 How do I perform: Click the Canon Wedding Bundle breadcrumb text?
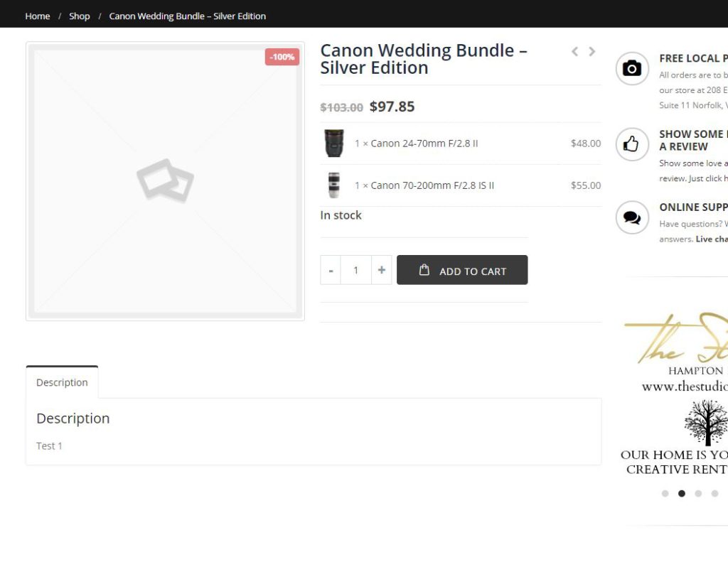187,16
